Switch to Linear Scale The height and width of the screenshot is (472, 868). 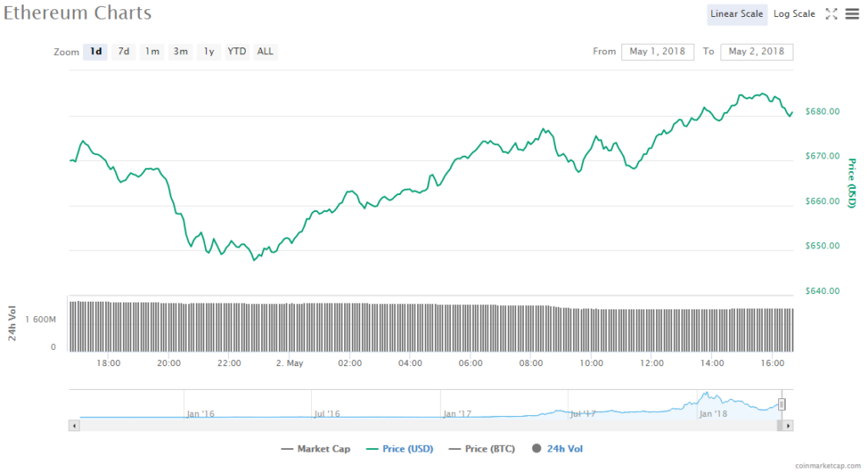tap(737, 14)
